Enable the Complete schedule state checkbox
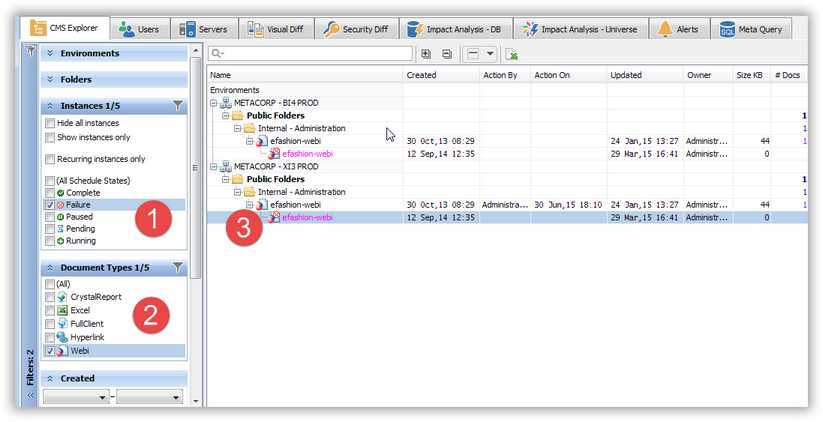This screenshot has height=422, width=823. tap(50, 193)
